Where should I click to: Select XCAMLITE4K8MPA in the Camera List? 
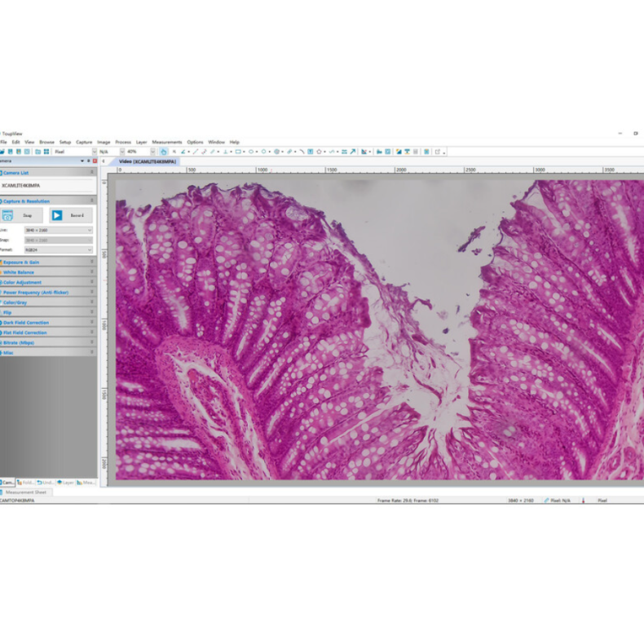20,186
